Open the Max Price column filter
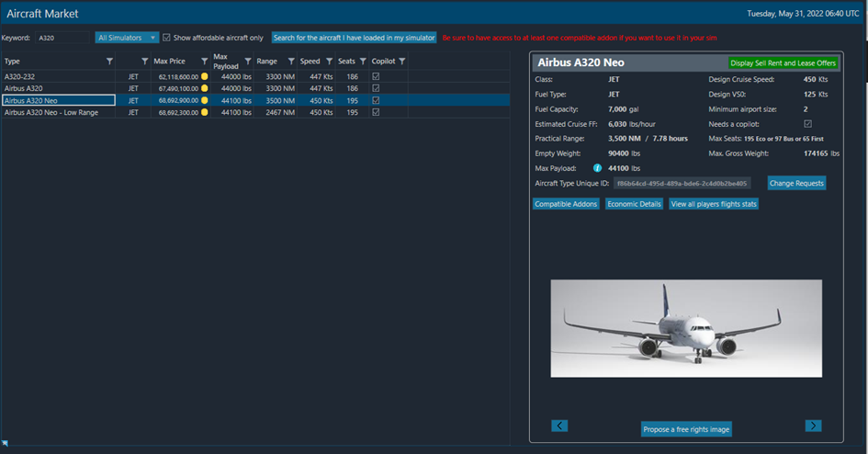The image size is (868, 454). (204, 61)
